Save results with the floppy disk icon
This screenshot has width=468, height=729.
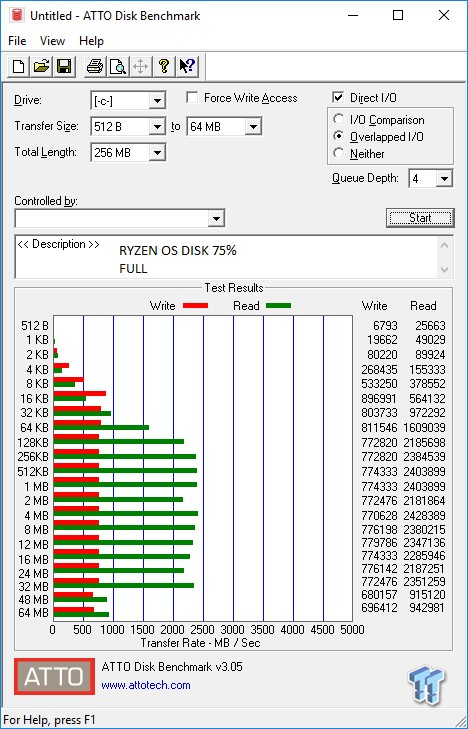(x=64, y=66)
